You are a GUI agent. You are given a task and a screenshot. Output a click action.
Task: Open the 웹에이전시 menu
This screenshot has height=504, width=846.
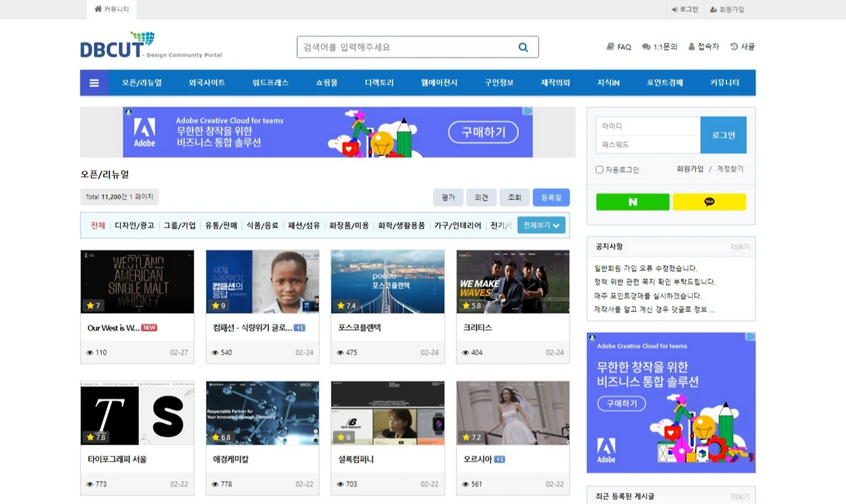[439, 83]
